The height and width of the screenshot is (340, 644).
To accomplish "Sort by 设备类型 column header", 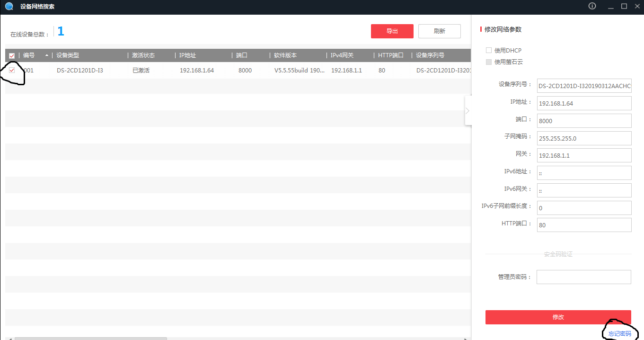I will pyautogui.click(x=68, y=55).
